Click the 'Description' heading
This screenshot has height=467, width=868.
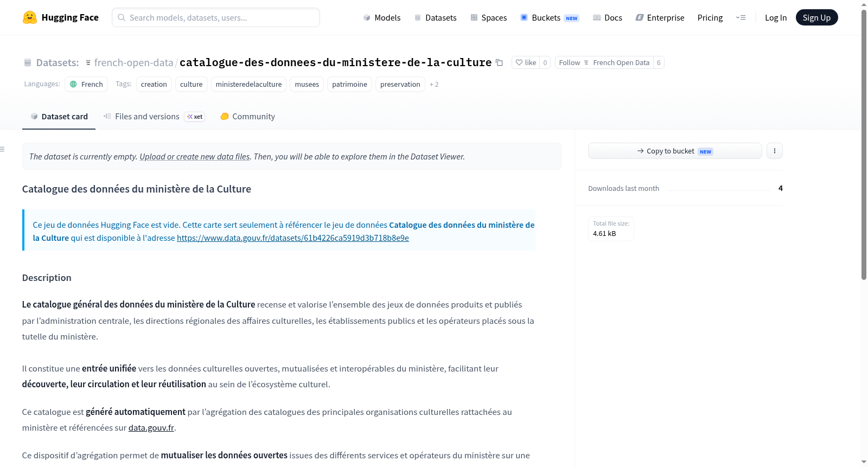(x=47, y=278)
